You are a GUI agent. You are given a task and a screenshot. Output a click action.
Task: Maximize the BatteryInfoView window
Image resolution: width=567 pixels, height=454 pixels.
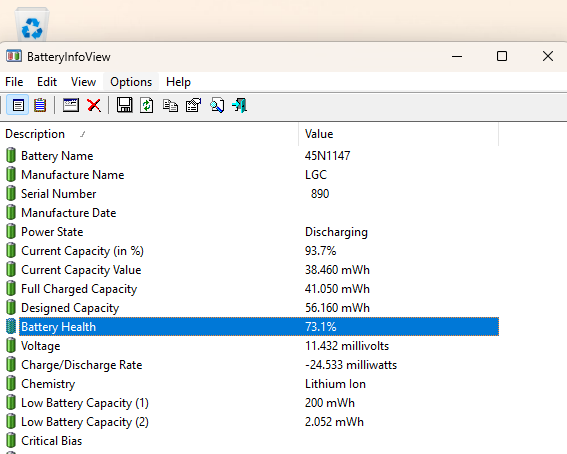pos(502,56)
